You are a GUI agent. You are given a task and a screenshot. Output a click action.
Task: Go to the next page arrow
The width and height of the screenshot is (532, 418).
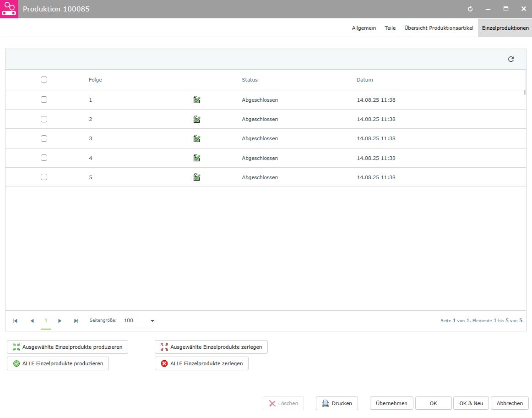pyautogui.click(x=60, y=321)
